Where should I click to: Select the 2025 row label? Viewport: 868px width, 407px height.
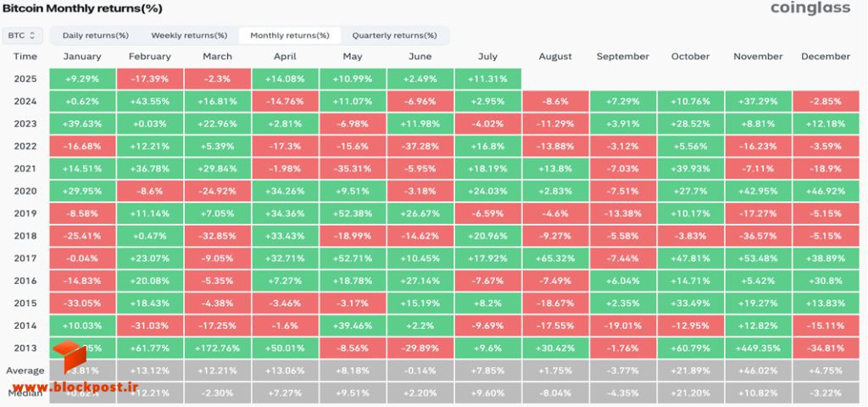25,79
